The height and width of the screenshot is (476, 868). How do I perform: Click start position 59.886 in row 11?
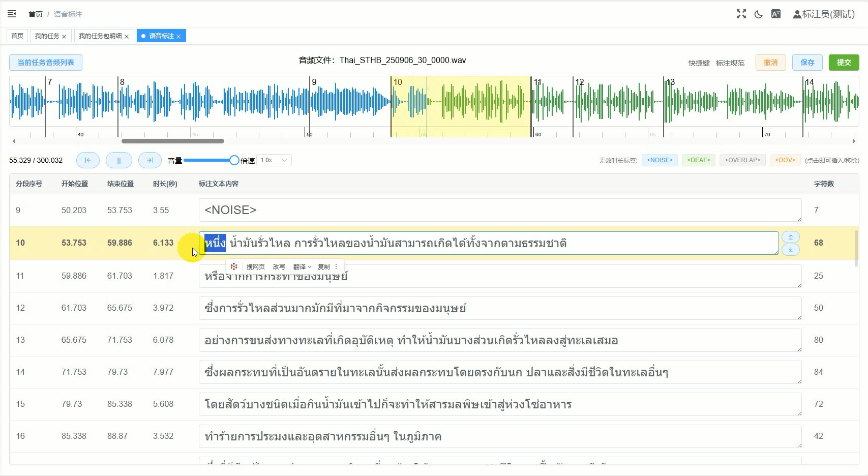[74, 276]
